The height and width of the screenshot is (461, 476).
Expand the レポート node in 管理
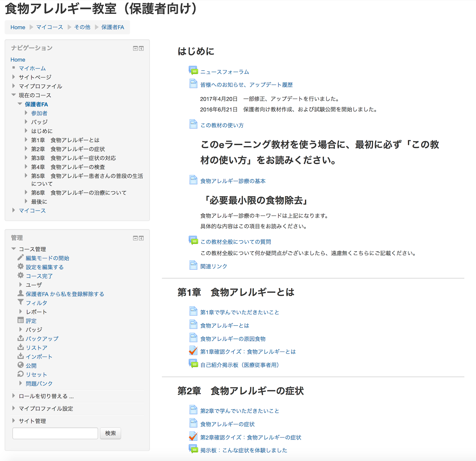point(21,312)
